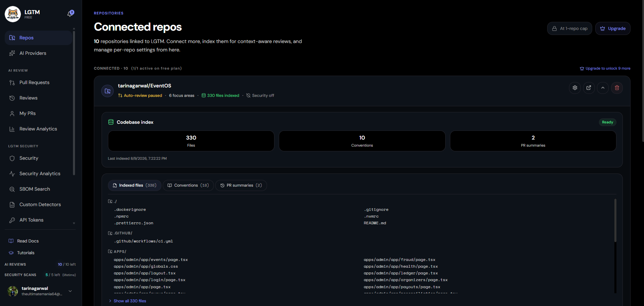Screen dimensions: 644x306
Task: Open Custom Detectors
Action: point(38,204)
